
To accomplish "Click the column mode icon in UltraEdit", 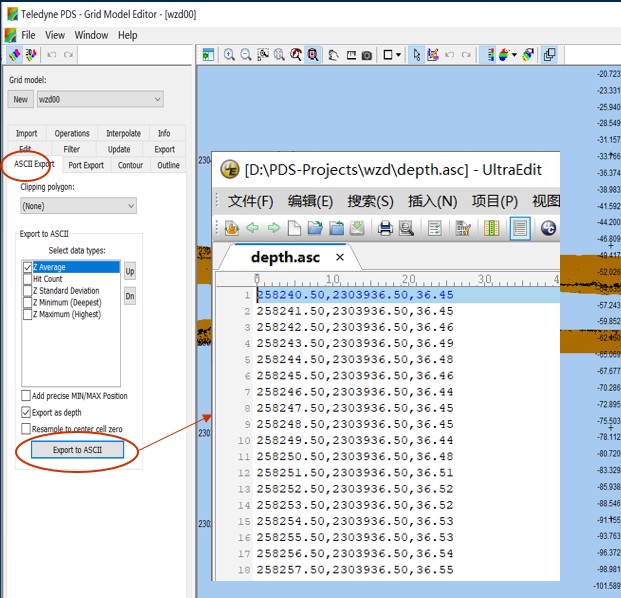I will pyautogui.click(x=491, y=228).
